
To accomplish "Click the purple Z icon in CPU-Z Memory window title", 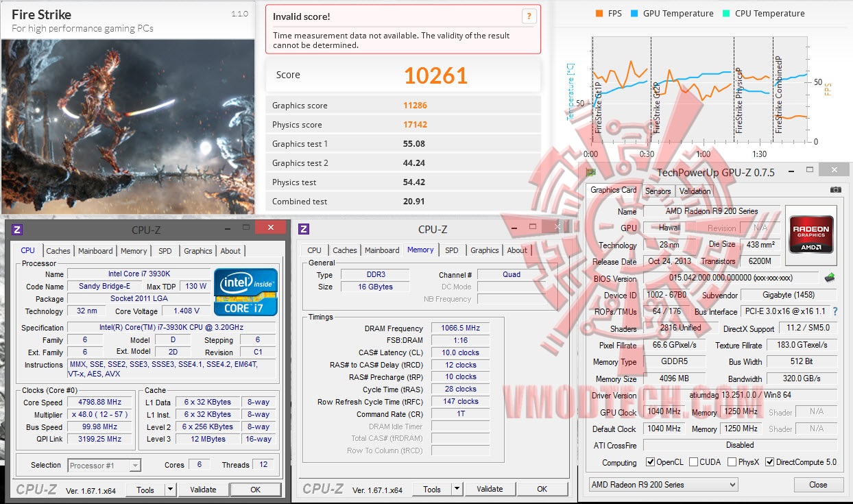I will point(304,230).
